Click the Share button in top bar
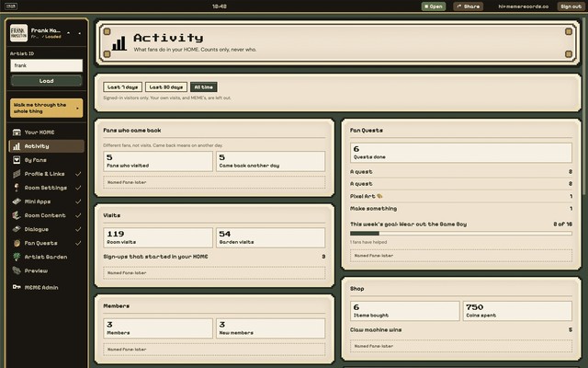 [x=468, y=6]
